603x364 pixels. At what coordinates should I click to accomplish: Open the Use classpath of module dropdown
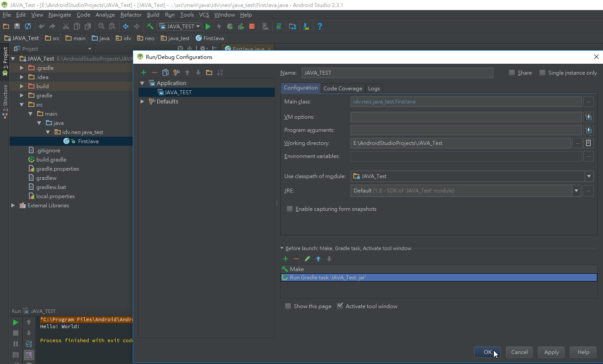(589, 176)
